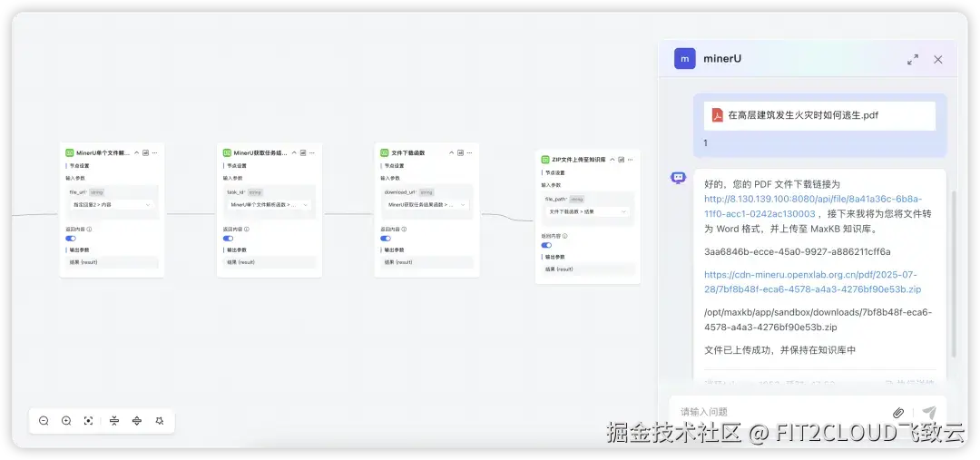The image size is (980, 460).
Task: Collapse the 文件下载函数 node with its chevron
Action: coord(452,152)
